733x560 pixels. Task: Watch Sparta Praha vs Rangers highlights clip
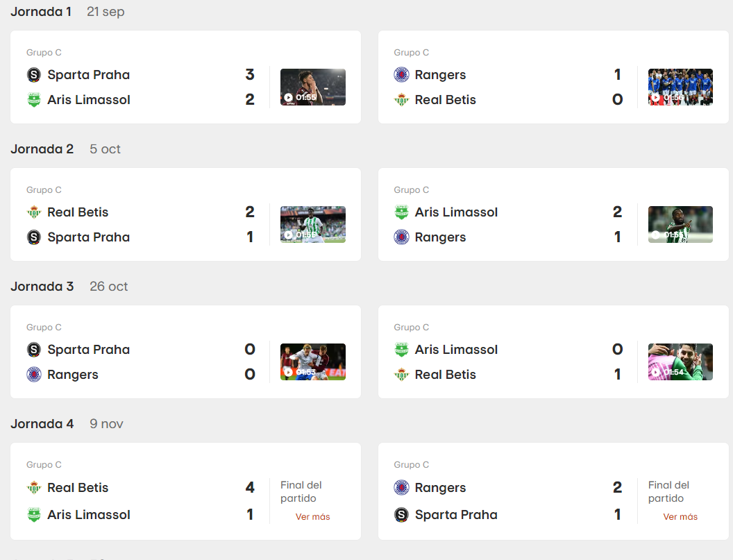pos(312,362)
